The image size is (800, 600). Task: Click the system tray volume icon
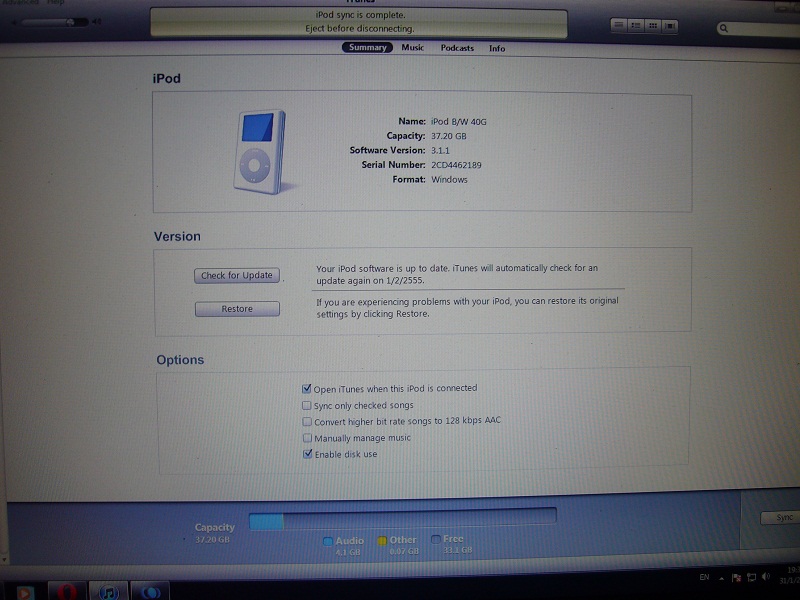[763, 579]
